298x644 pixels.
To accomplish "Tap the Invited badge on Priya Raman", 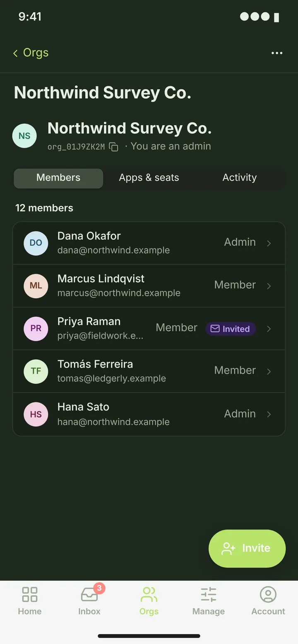I will pyautogui.click(x=231, y=329).
